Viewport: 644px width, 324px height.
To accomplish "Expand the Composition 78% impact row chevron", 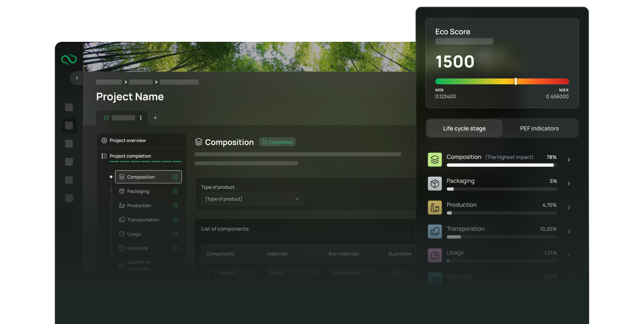I will 569,160.
